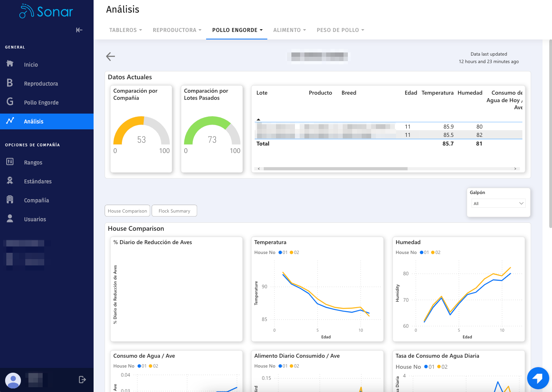The image size is (552, 392).
Task: Click the temperature value 85.9
Action: [x=448, y=127]
